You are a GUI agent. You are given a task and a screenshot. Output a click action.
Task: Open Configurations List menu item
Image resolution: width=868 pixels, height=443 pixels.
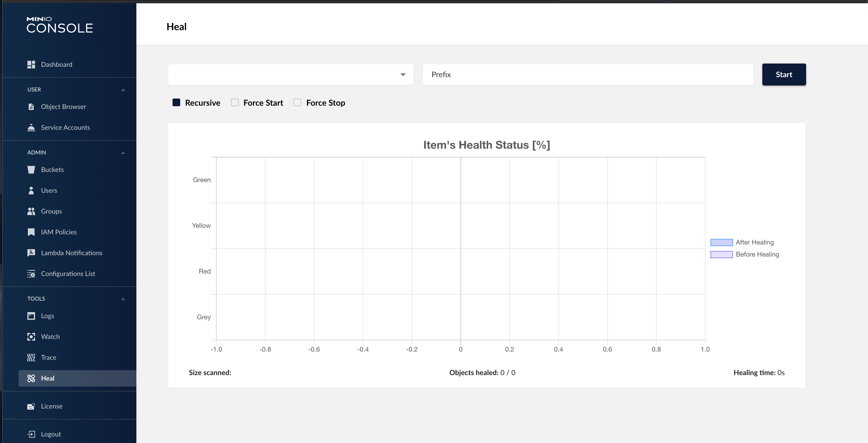[68, 274]
